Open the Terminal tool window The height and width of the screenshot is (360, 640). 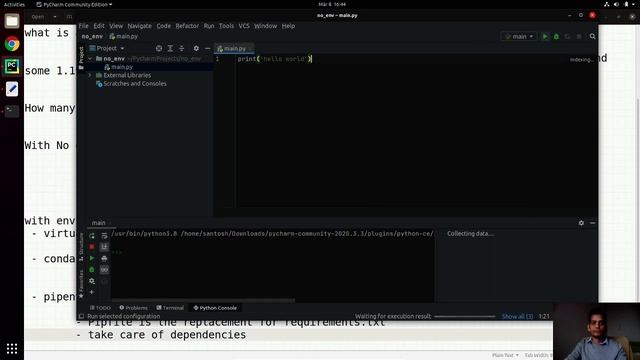pyautogui.click(x=170, y=308)
